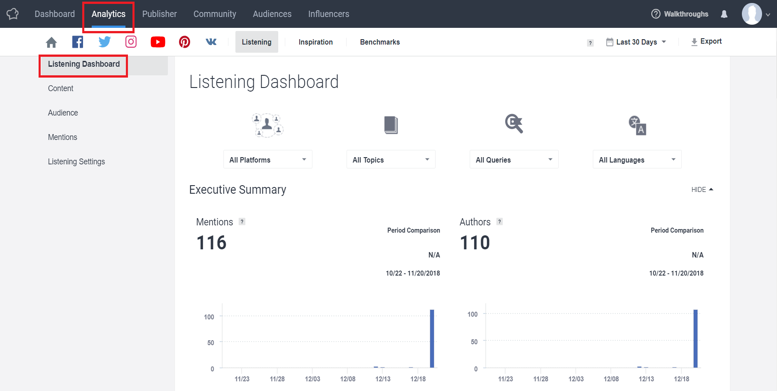Open the All Languages dropdown

637,160
